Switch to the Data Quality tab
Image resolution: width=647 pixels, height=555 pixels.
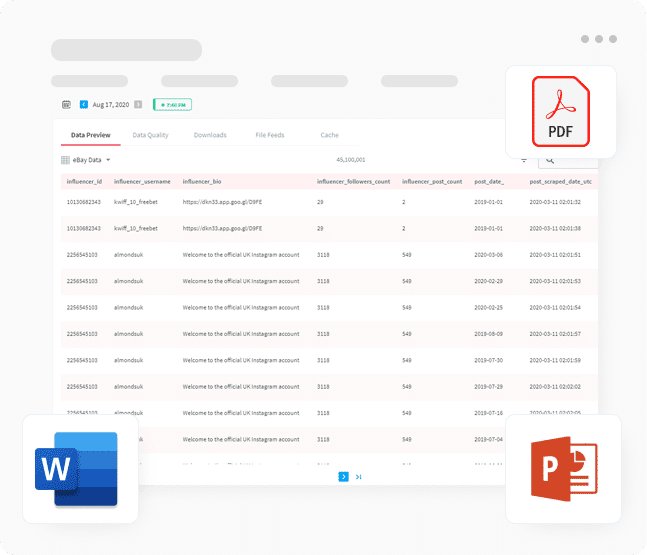pyautogui.click(x=150, y=135)
